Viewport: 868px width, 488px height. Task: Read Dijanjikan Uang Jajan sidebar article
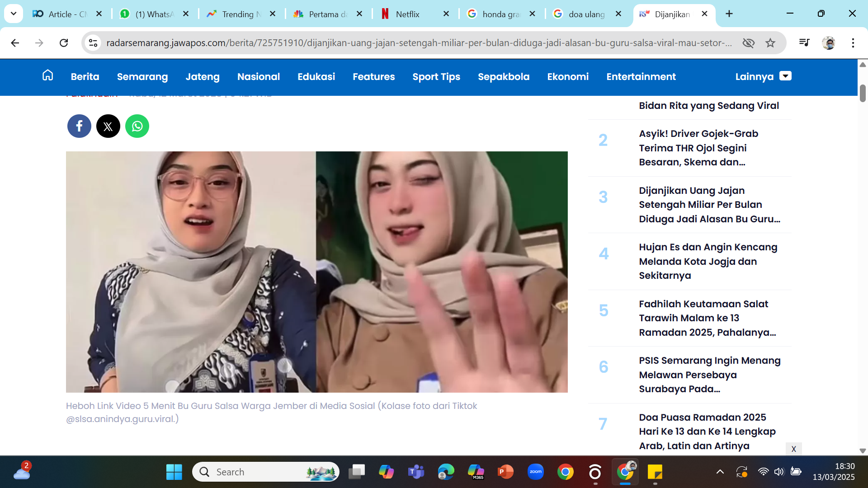(709, 205)
